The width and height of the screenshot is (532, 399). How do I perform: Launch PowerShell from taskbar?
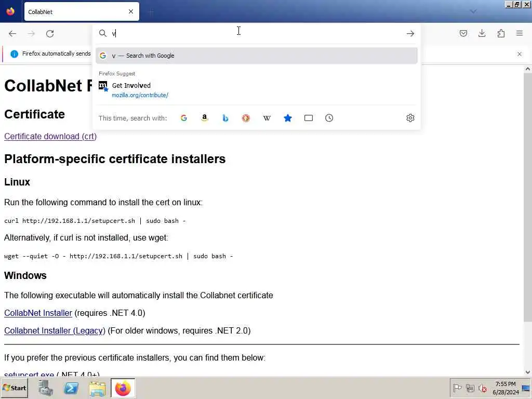[x=71, y=388]
